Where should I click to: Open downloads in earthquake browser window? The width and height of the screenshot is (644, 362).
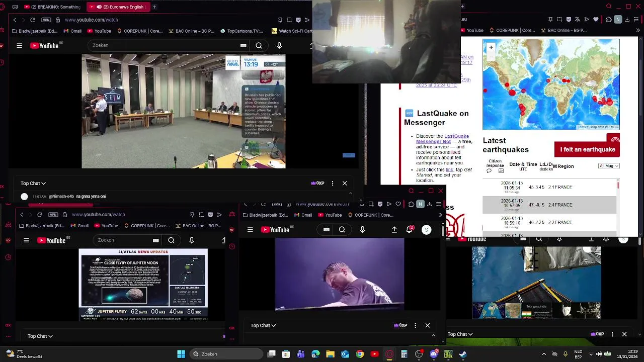(x=627, y=20)
